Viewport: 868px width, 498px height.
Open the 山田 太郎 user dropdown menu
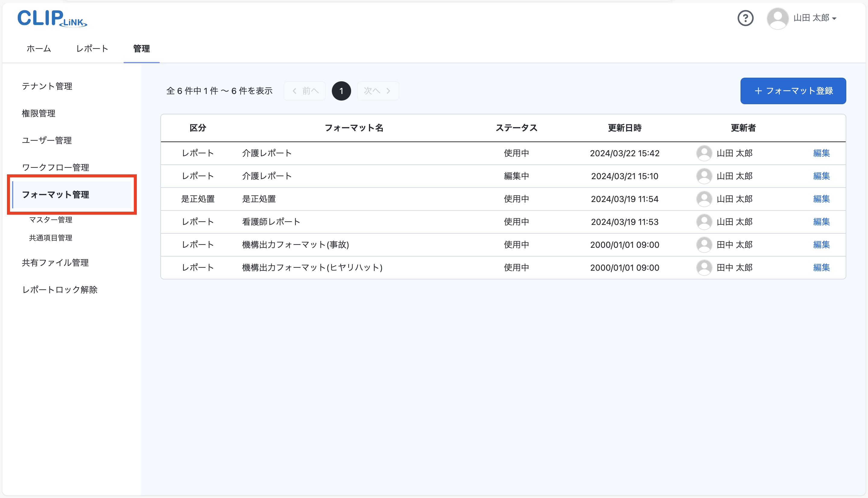click(x=815, y=18)
